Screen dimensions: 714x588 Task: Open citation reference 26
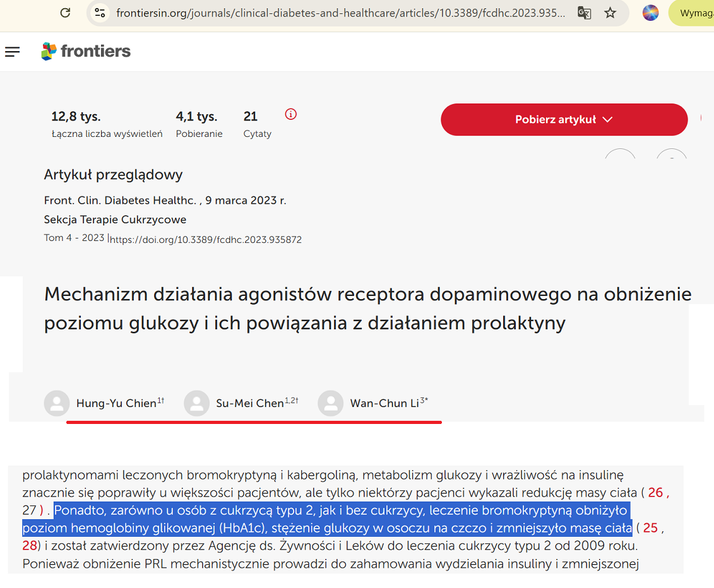pyautogui.click(x=655, y=492)
